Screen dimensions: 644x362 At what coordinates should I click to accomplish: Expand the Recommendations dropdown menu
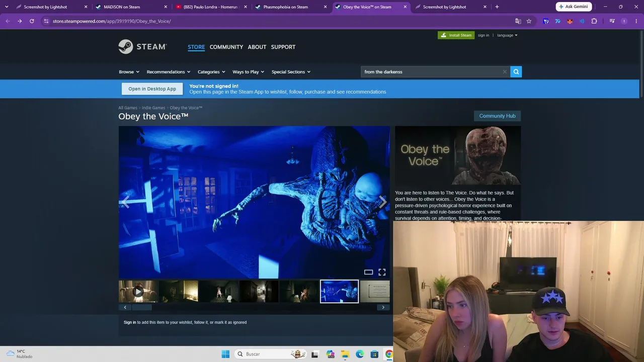(169, 72)
